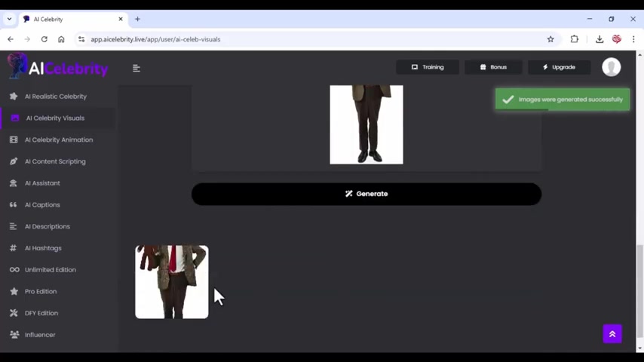Open a new browser tab
The image size is (644, 362).
pos(137,19)
